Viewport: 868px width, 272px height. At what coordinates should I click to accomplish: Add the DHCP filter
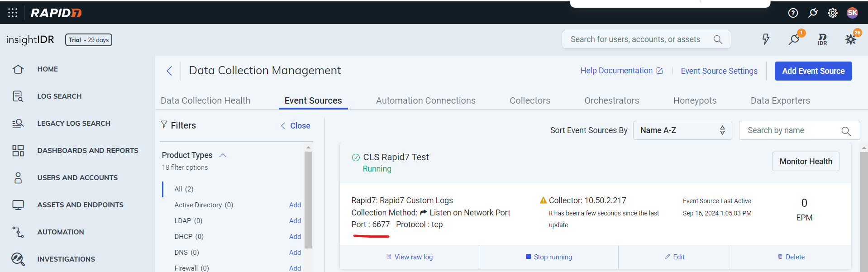pyautogui.click(x=295, y=237)
